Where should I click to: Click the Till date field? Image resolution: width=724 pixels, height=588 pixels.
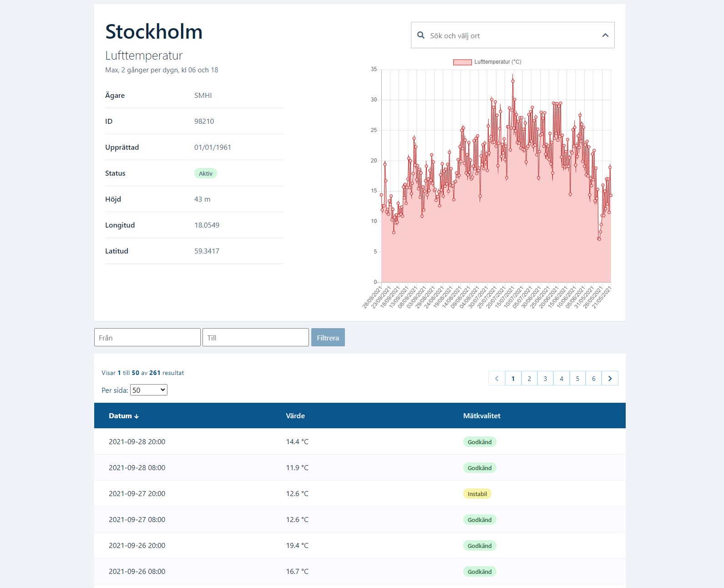[x=256, y=337]
